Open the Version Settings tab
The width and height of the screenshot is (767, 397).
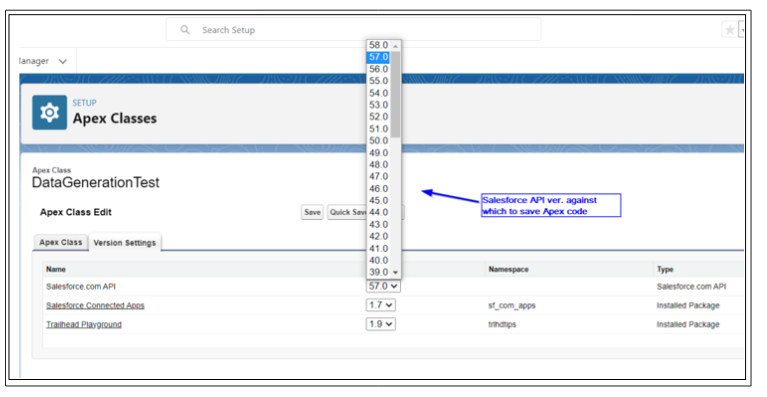tap(125, 243)
